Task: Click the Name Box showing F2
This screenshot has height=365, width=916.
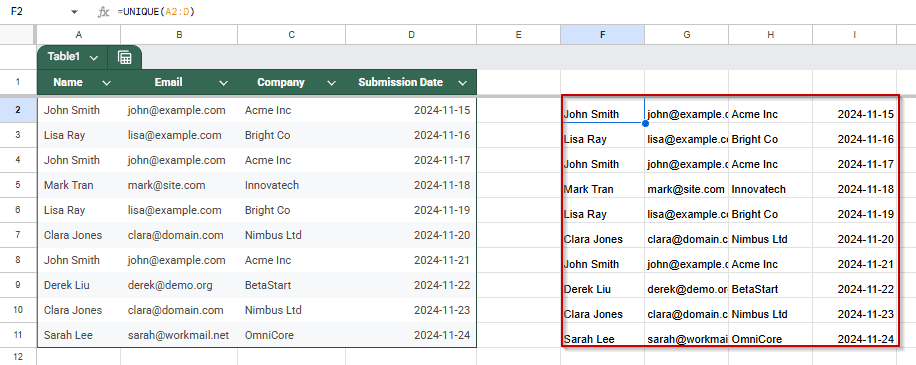Action: [34, 12]
